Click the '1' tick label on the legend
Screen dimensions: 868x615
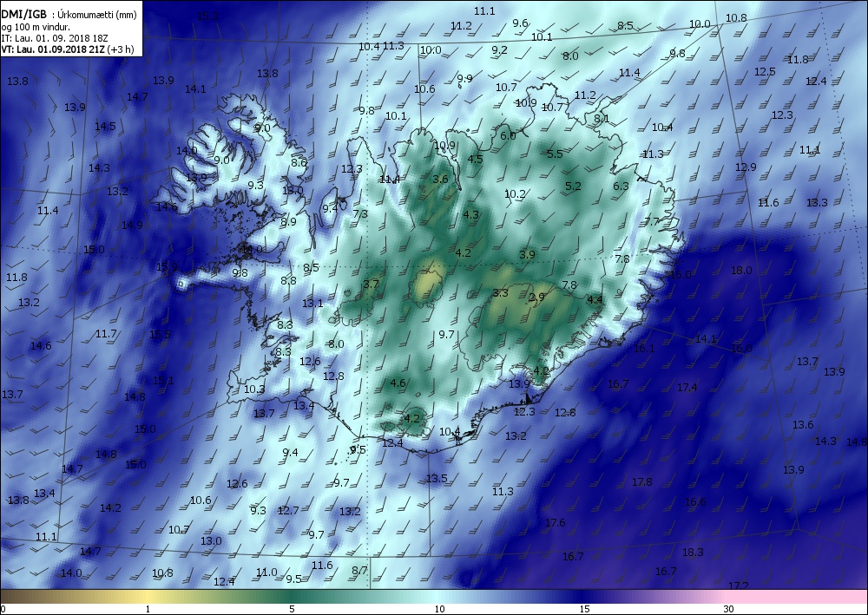[148, 610]
